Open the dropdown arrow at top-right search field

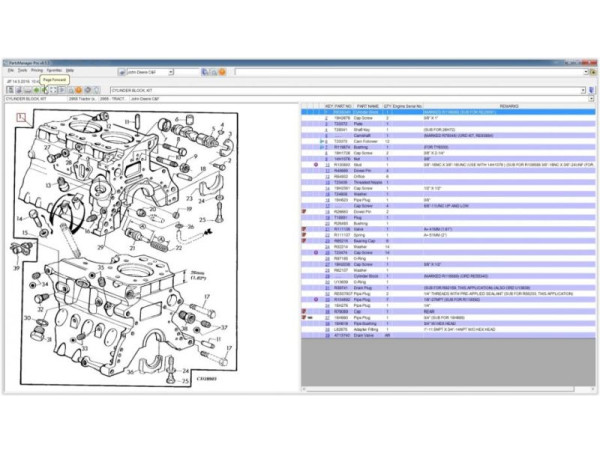(584, 72)
